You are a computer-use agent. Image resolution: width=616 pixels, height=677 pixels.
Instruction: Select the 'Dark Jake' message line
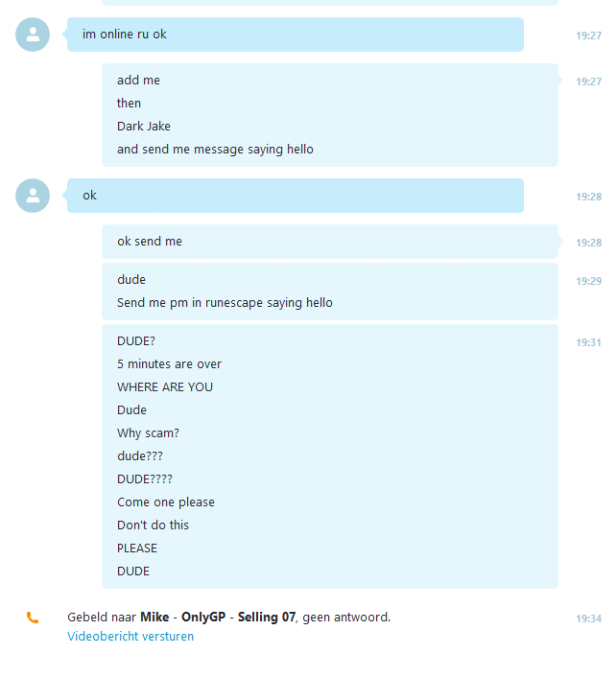click(x=144, y=126)
